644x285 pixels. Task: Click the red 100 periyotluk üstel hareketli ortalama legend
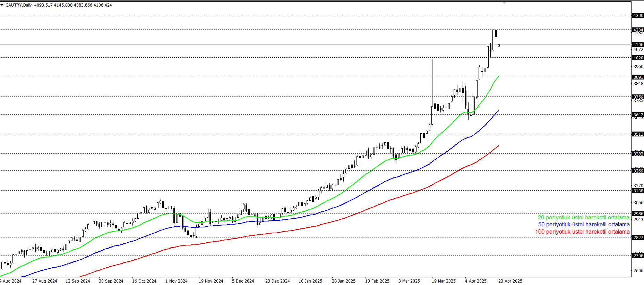[x=582, y=232]
